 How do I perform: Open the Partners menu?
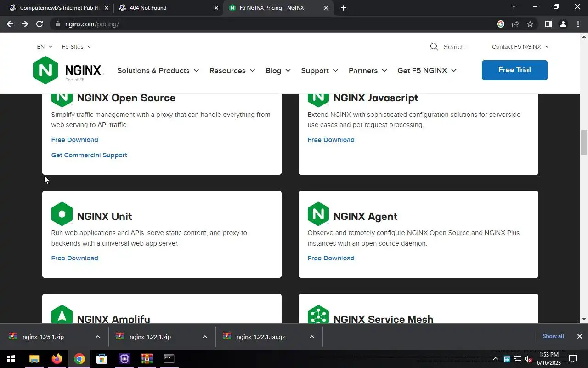(x=367, y=70)
